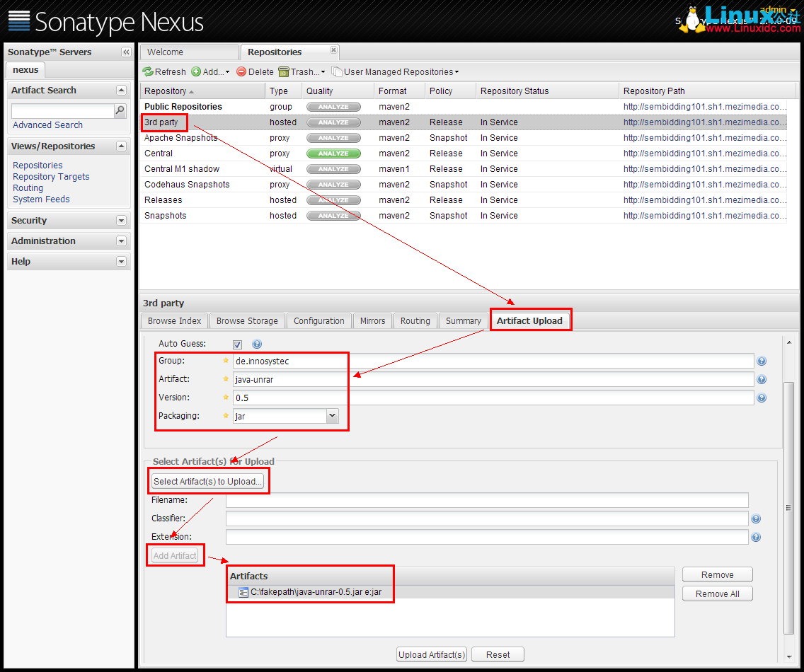Image resolution: width=804 pixels, height=672 pixels.
Task: Click green ANALYZE badge for Central repository
Action: pos(333,153)
